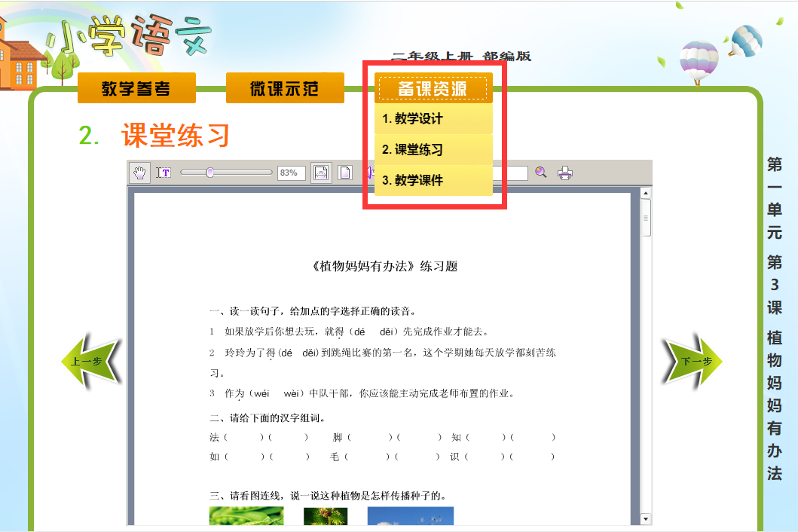Open the 微课示范 tab
The image size is (798, 532).
point(285,88)
